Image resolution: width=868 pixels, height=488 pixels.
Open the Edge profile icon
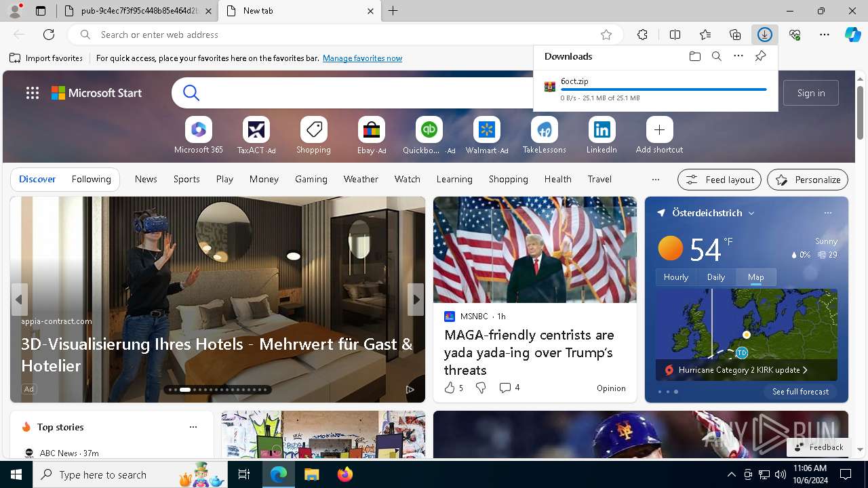tap(15, 11)
